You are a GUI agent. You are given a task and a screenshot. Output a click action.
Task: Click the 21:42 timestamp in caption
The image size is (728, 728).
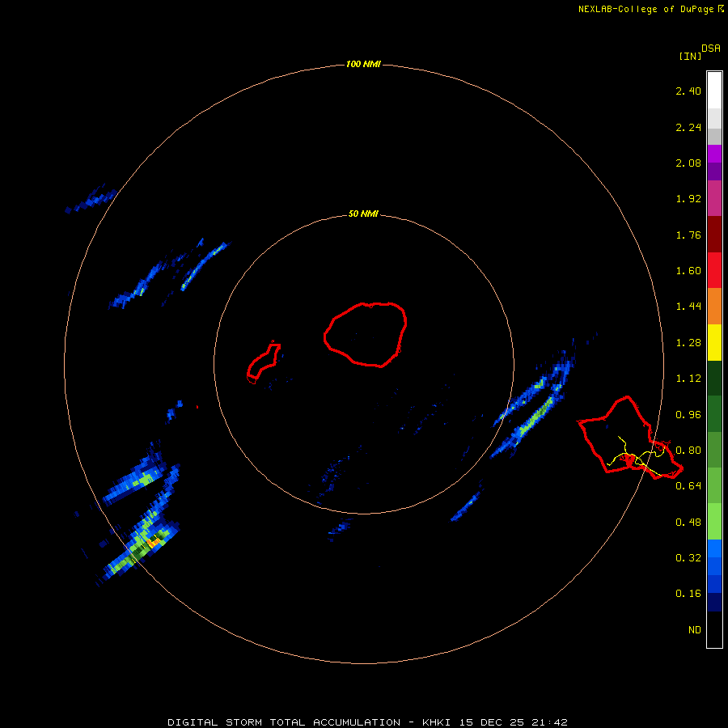tap(550, 722)
